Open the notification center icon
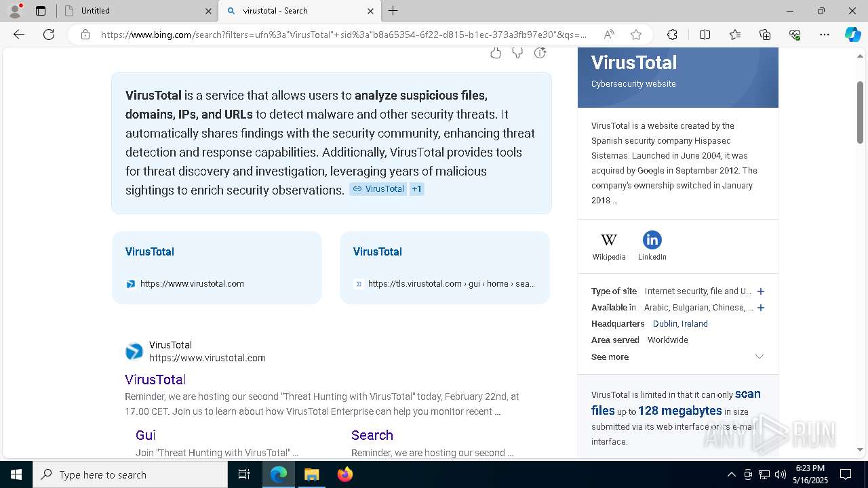The width and height of the screenshot is (868, 488). (846, 474)
